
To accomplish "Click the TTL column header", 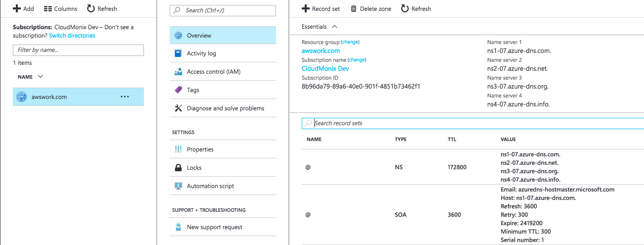I will (452, 140).
